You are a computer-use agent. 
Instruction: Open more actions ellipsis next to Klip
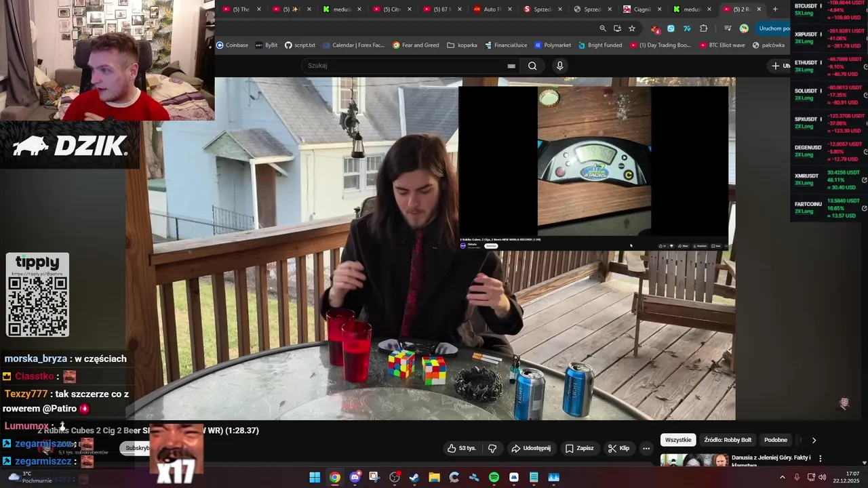coord(646,448)
